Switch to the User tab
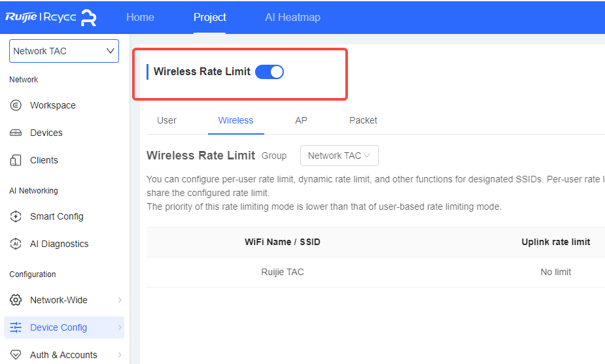The height and width of the screenshot is (364, 605). point(167,120)
